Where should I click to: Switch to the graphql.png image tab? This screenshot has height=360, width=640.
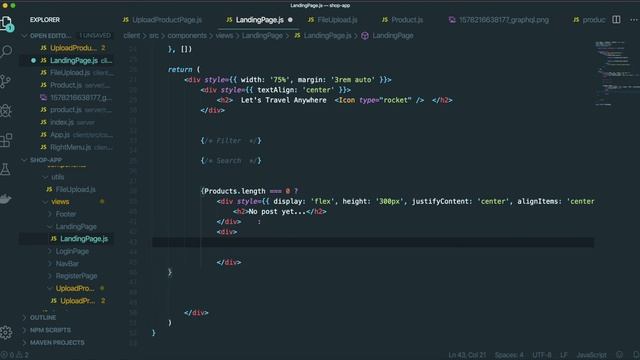(499, 20)
